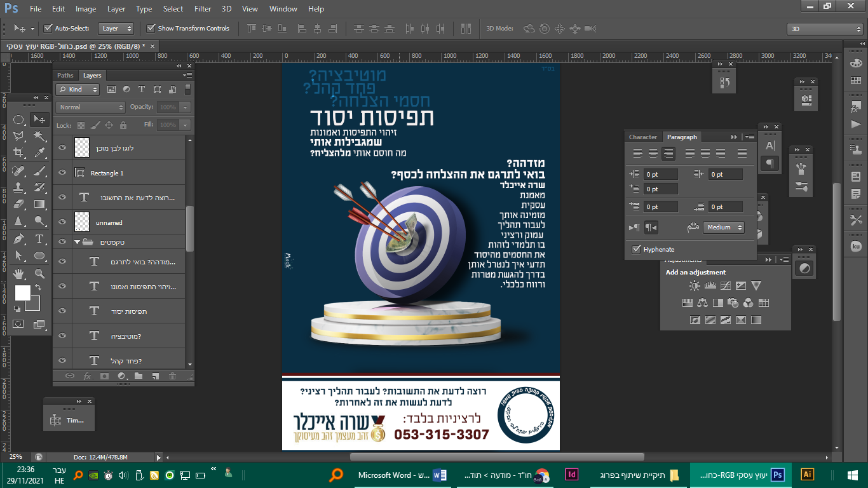Open the Fill value dropdown arrow
Image resolution: width=868 pixels, height=488 pixels.
point(186,125)
